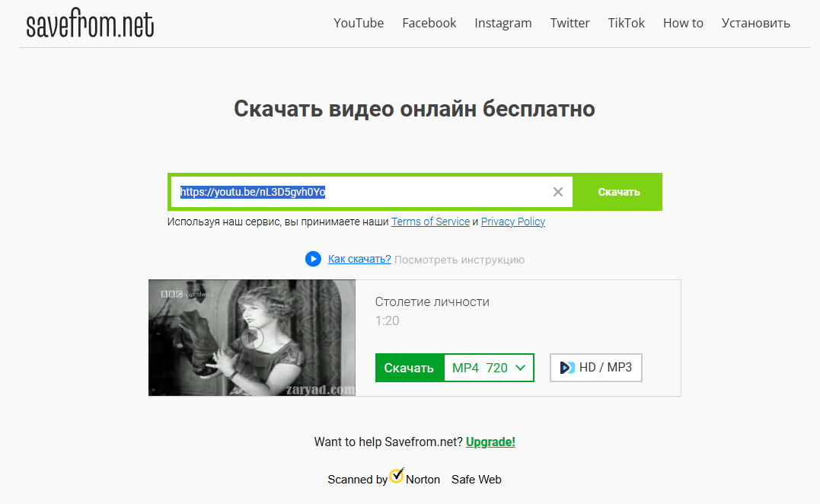
Task: Open the Terms of Service link
Action: [430, 222]
